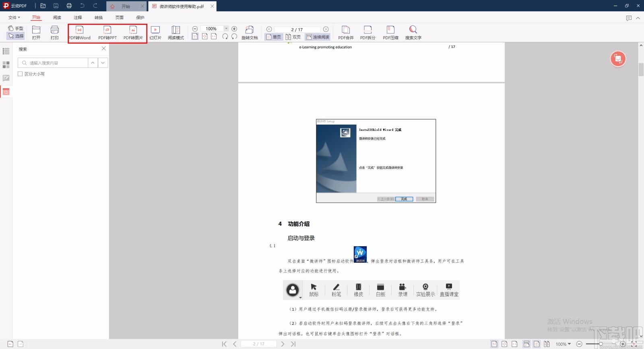Collapse the ribbon with the chevron

click(x=638, y=18)
